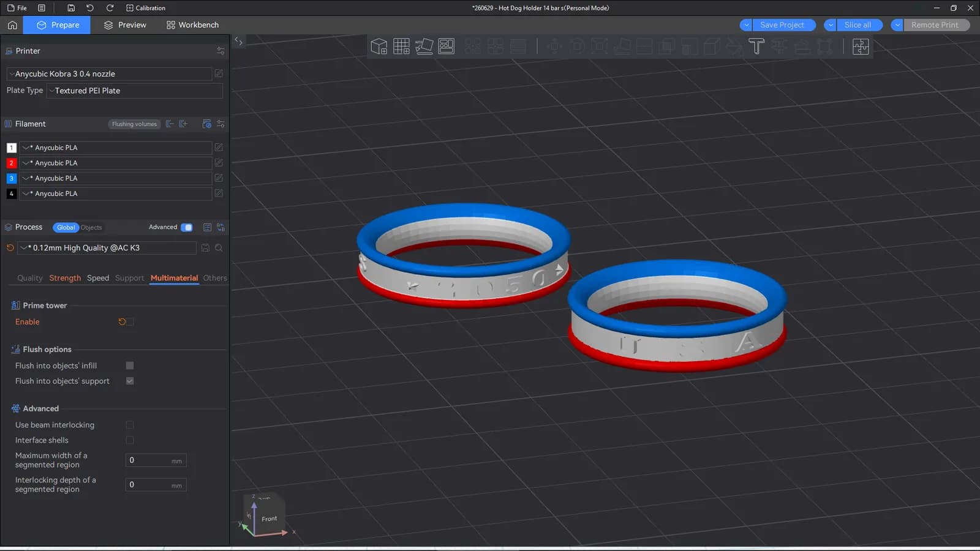The image size is (980, 551).
Task: Check Flush into objects' infill
Action: pyautogui.click(x=130, y=365)
